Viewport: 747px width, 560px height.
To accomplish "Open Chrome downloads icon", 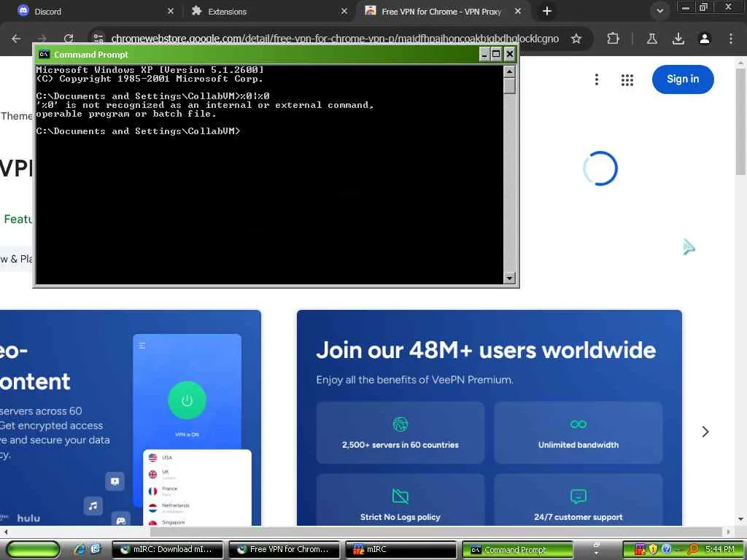I will click(x=678, y=39).
